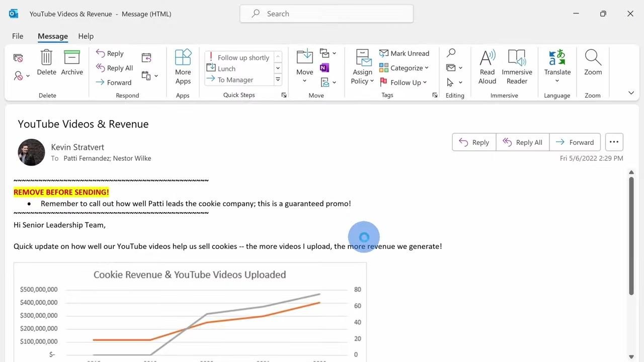Start Read Aloud

pyautogui.click(x=487, y=67)
